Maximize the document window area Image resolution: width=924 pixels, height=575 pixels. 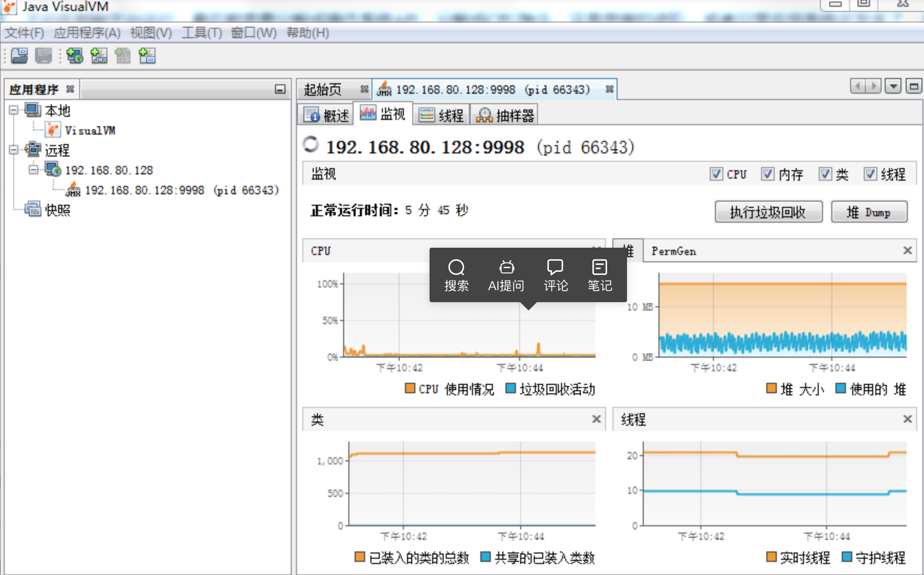(x=914, y=86)
